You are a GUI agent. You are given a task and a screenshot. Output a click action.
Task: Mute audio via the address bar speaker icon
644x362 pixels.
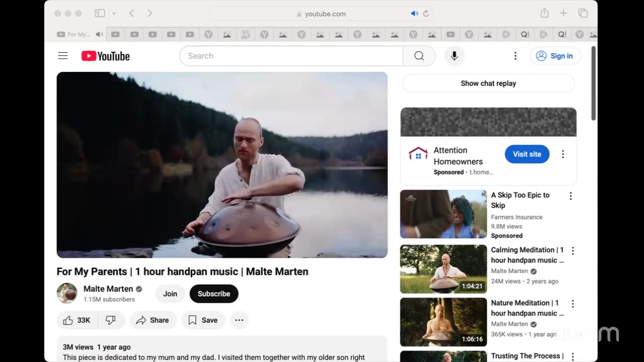click(x=415, y=14)
